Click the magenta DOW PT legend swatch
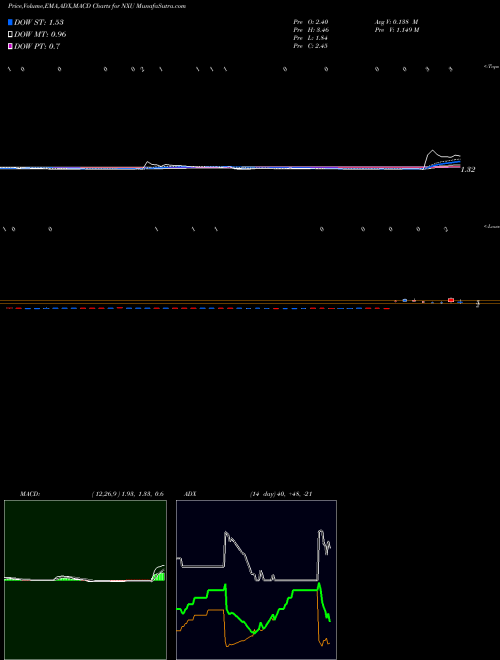The height and width of the screenshot is (660, 500). coord(10,46)
